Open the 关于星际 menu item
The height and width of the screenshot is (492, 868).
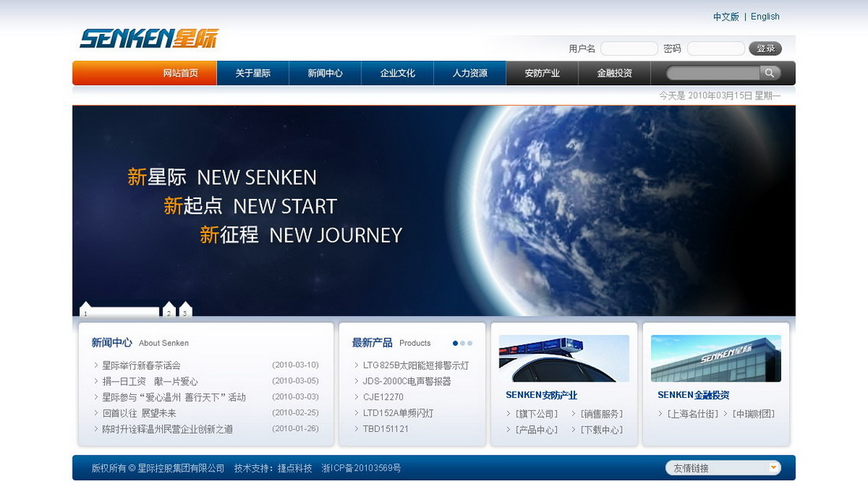click(x=253, y=73)
